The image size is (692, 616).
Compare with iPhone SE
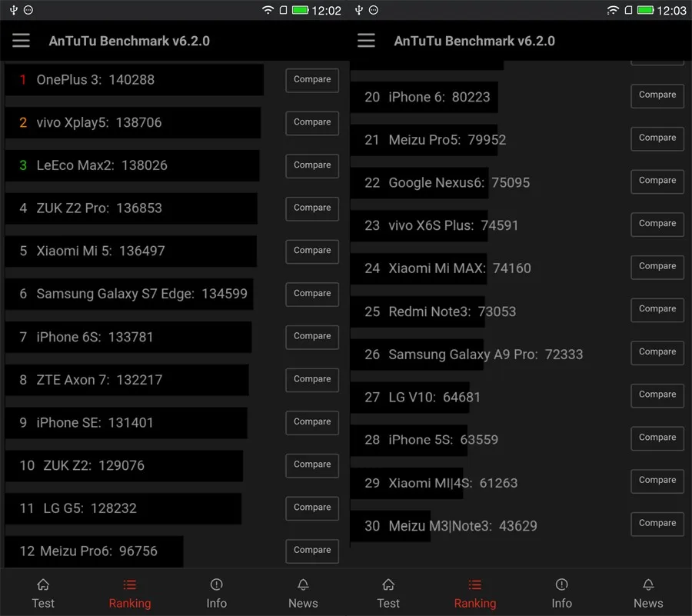click(x=312, y=422)
